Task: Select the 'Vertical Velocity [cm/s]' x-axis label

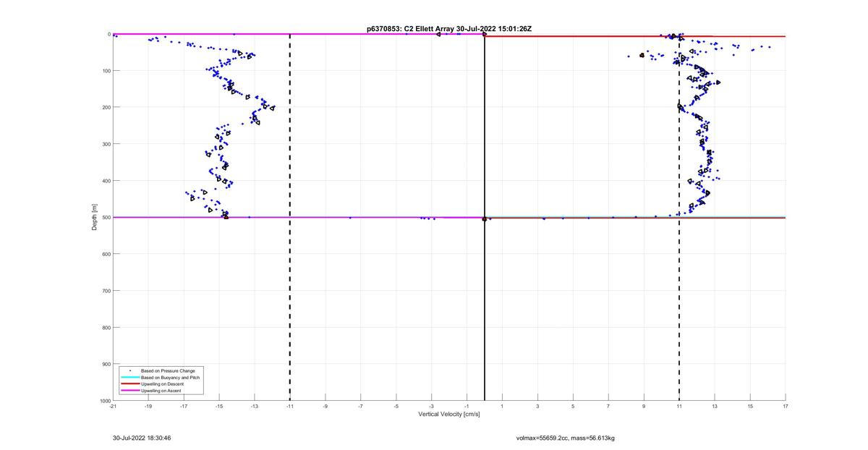Action: click(x=448, y=415)
